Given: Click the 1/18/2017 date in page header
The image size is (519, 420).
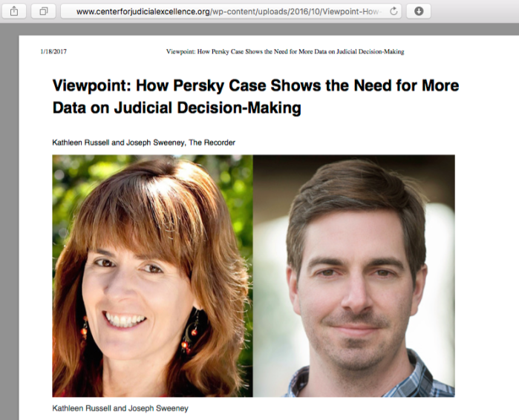Looking at the screenshot, I should [x=53, y=52].
